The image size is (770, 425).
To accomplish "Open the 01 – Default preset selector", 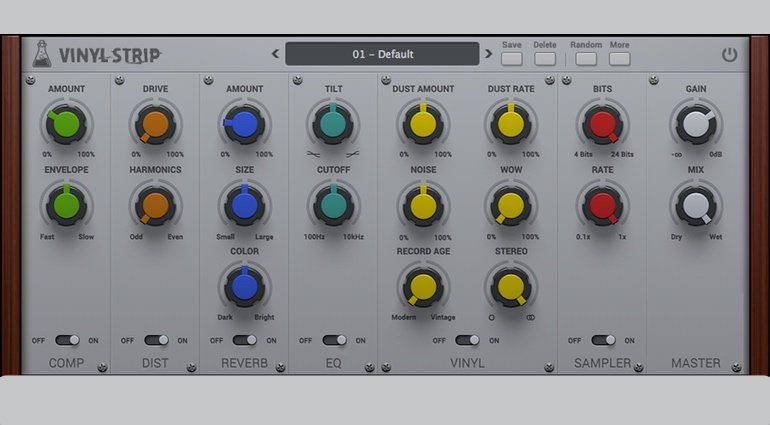I will click(x=382, y=54).
